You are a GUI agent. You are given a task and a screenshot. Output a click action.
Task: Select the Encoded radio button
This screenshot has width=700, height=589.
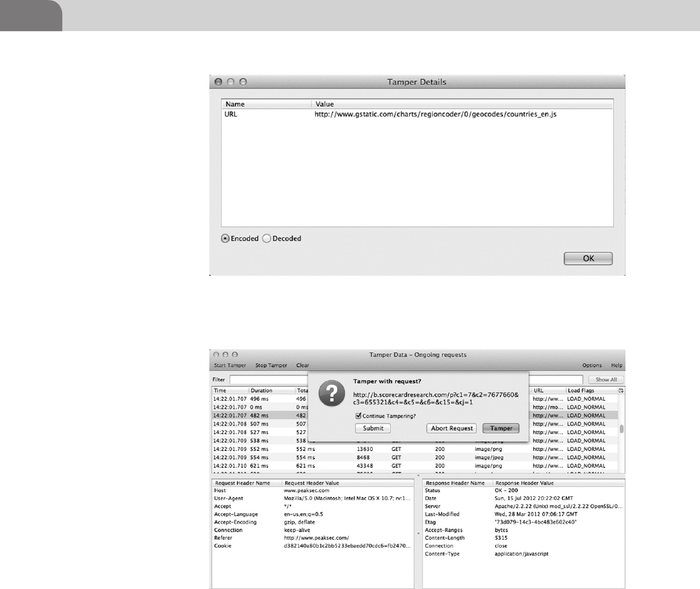point(226,239)
